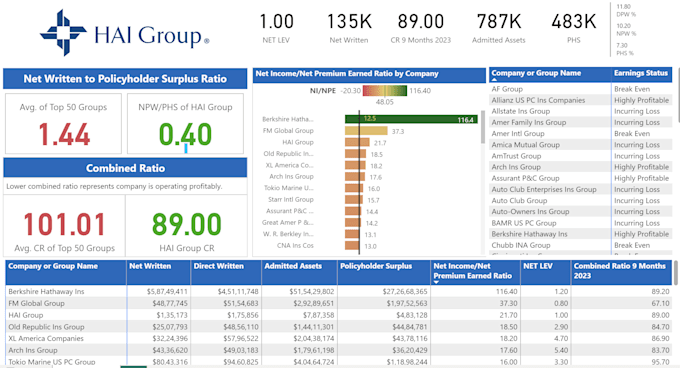Sort table by NET LEV column

538,266
